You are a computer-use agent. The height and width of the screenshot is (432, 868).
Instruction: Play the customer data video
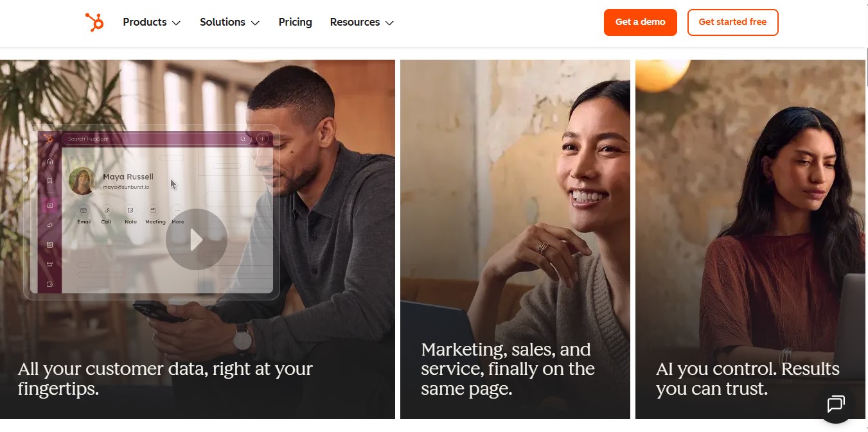point(197,239)
